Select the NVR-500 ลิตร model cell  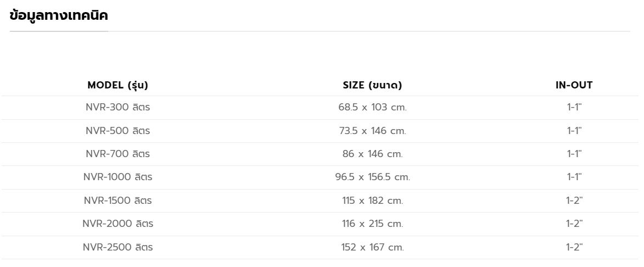(118, 131)
